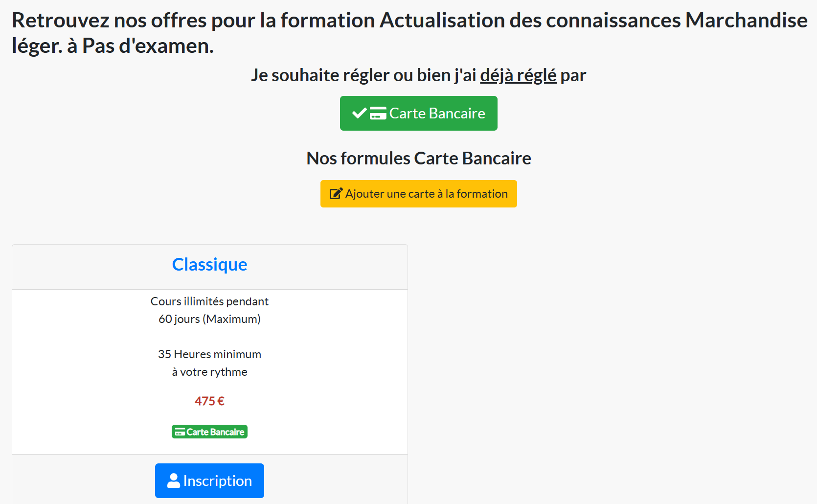Click the "léger. à Pas d'examen." heading line
Screen dimensions: 817x504
pyautogui.click(x=113, y=46)
